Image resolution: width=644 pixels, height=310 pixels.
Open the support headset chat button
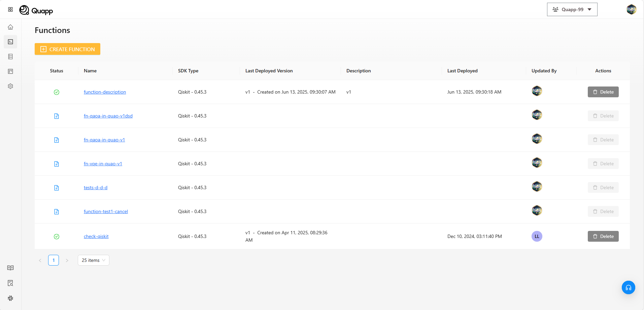tap(628, 287)
